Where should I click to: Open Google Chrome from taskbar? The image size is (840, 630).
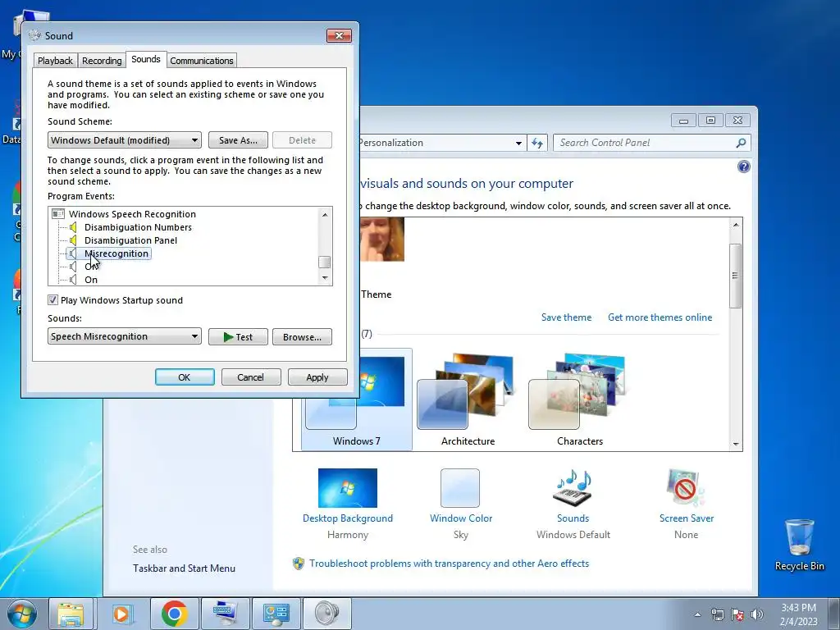(174, 614)
